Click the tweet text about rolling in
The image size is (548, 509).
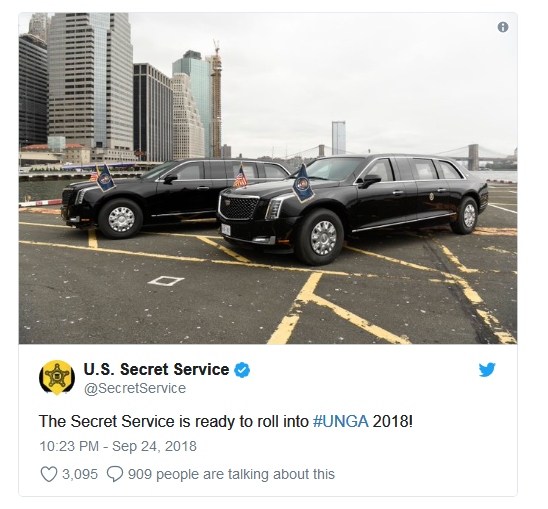[226, 421]
